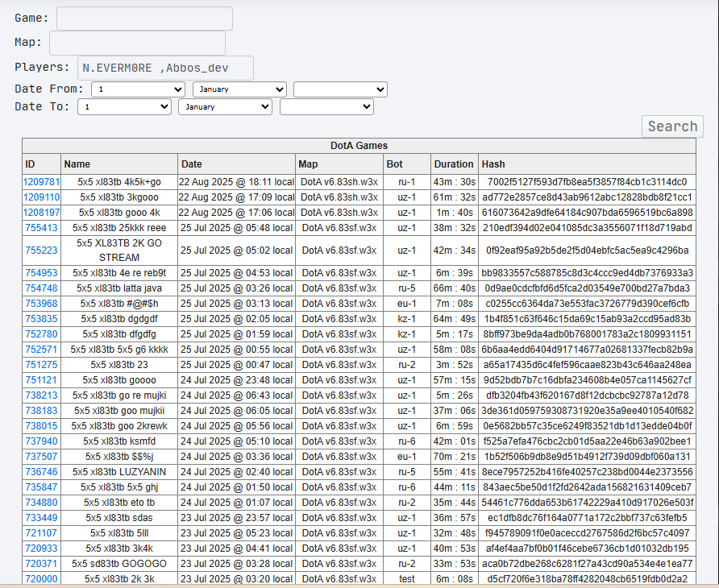Click 'DotA v6.83sh.w3x' map for game 1209781

click(x=339, y=182)
